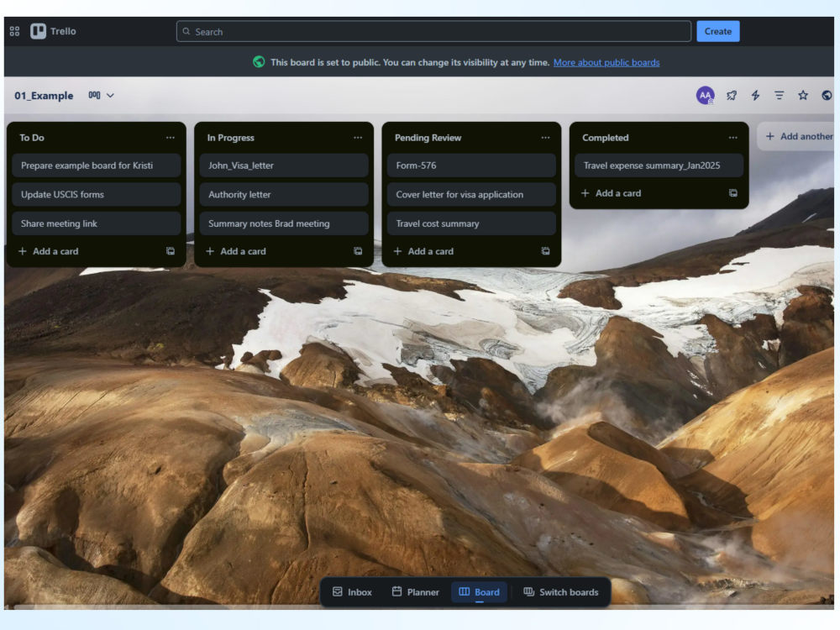Screen dimensions: 840x630
Task: Click the Trello logo
Action: [x=53, y=31]
